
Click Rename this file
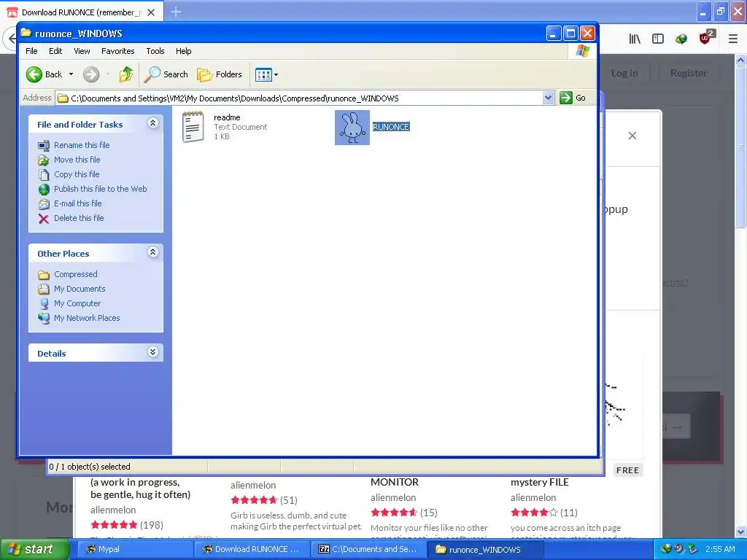(82, 145)
